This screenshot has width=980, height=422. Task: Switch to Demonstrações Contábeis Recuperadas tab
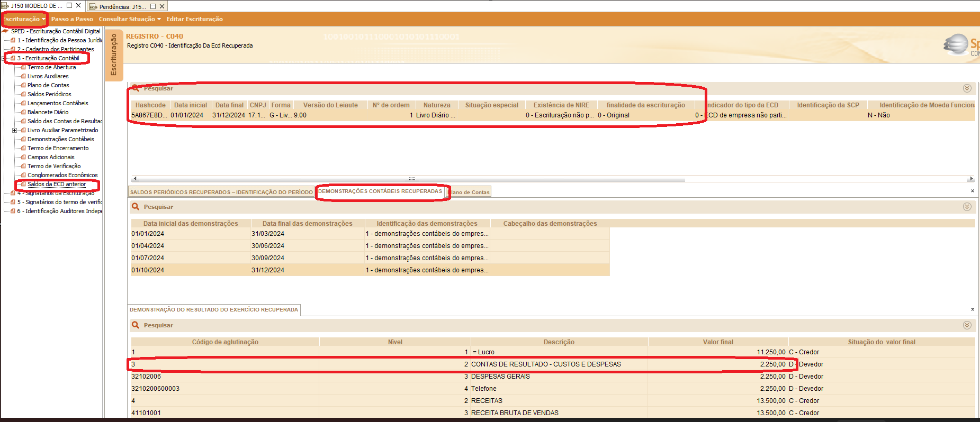click(x=380, y=191)
